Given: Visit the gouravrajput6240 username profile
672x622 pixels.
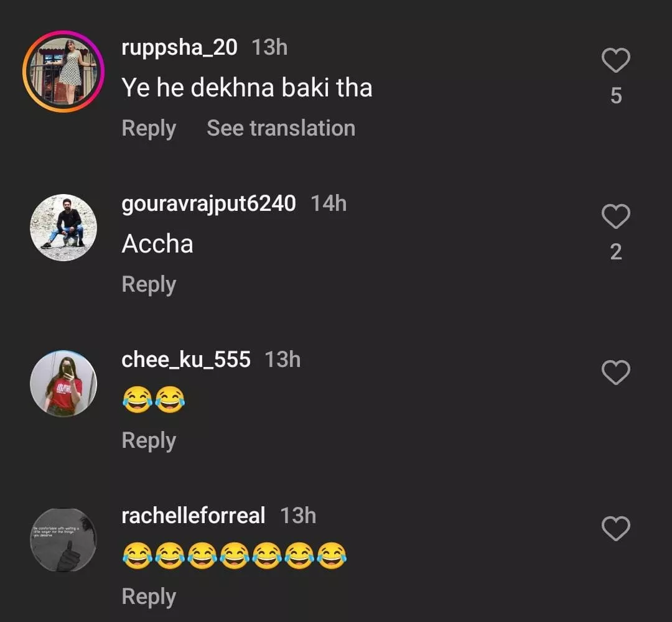Looking at the screenshot, I should pyautogui.click(x=208, y=204).
